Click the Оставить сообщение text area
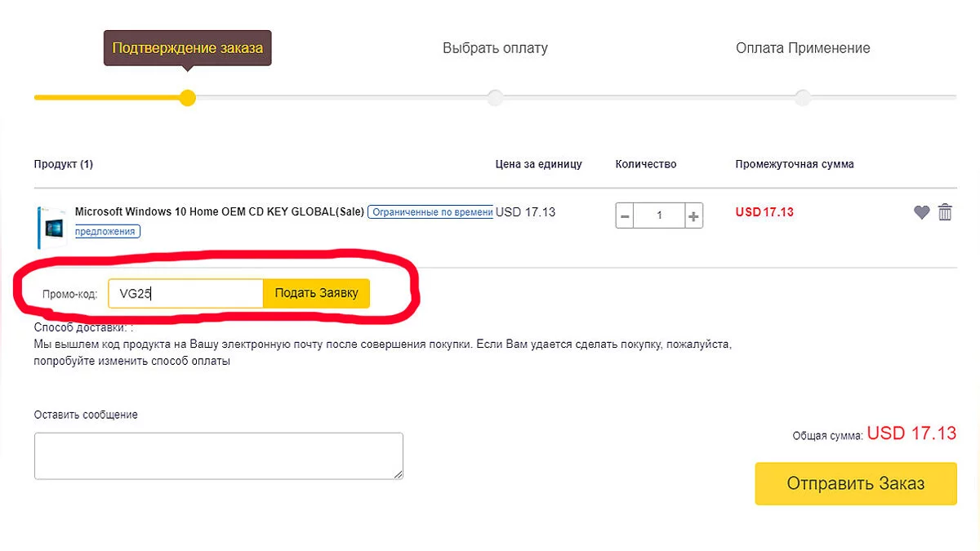 point(218,455)
